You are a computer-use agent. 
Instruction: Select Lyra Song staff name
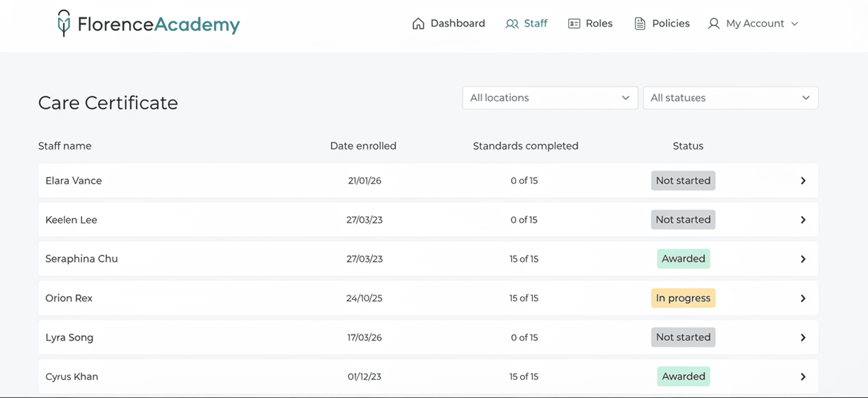[x=69, y=337]
